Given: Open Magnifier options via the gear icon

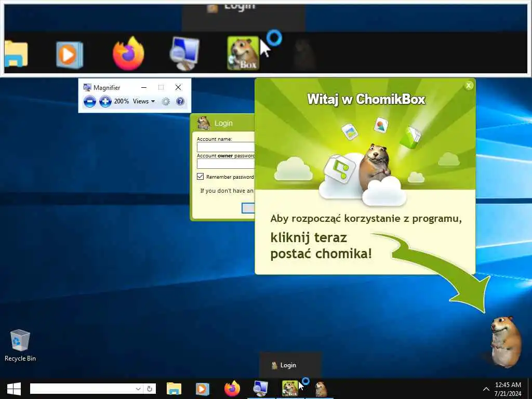Looking at the screenshot, I should point(166,101).
